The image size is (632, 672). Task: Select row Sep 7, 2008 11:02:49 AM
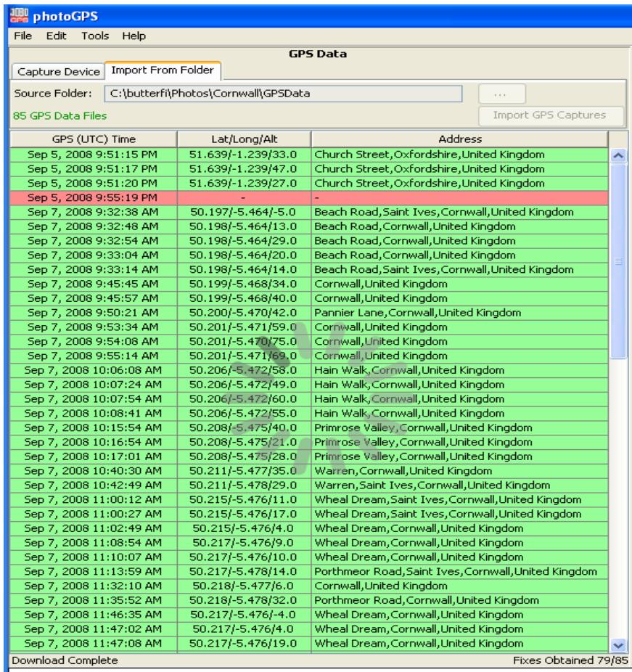coord(309,528)
